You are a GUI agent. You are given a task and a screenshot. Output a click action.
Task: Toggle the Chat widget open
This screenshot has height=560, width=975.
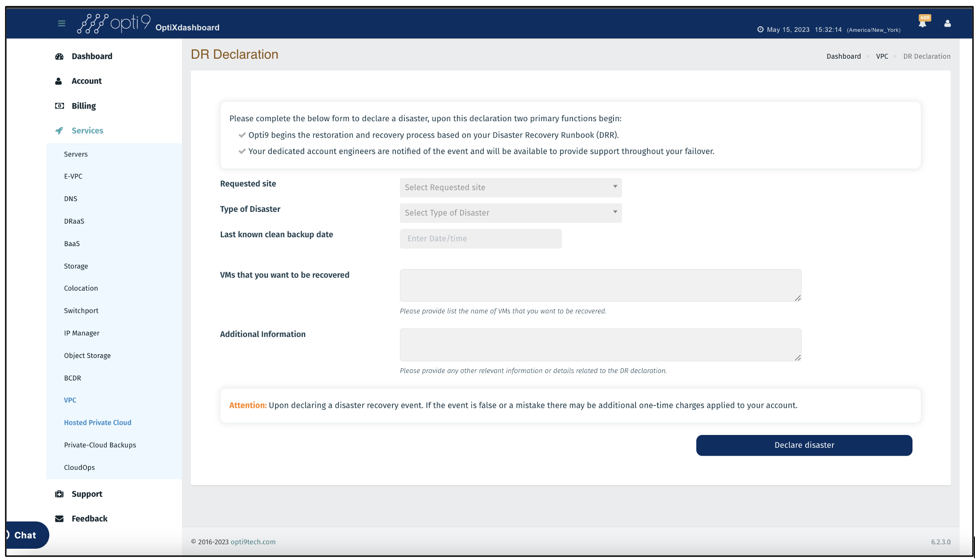tap(25, 535)
